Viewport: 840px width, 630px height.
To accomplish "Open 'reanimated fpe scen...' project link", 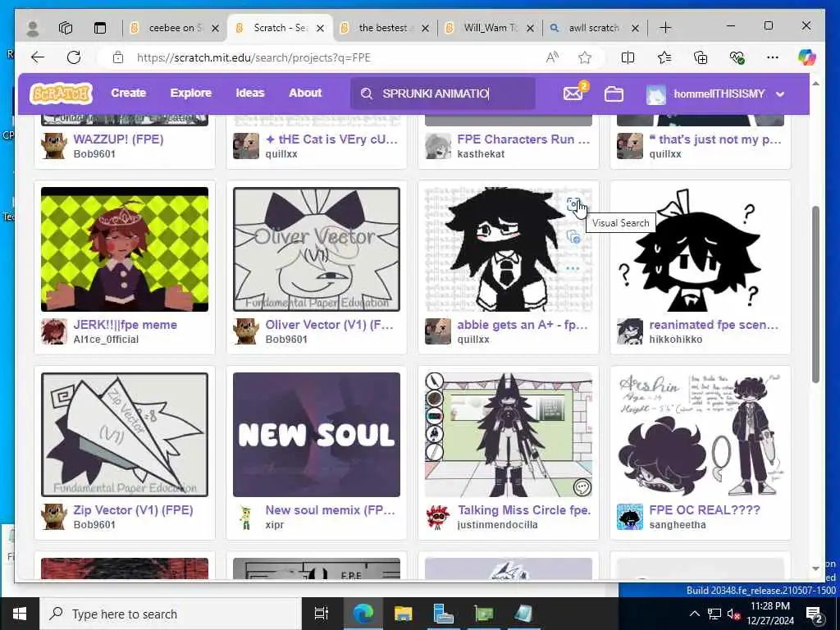I will tap(714, 325).
